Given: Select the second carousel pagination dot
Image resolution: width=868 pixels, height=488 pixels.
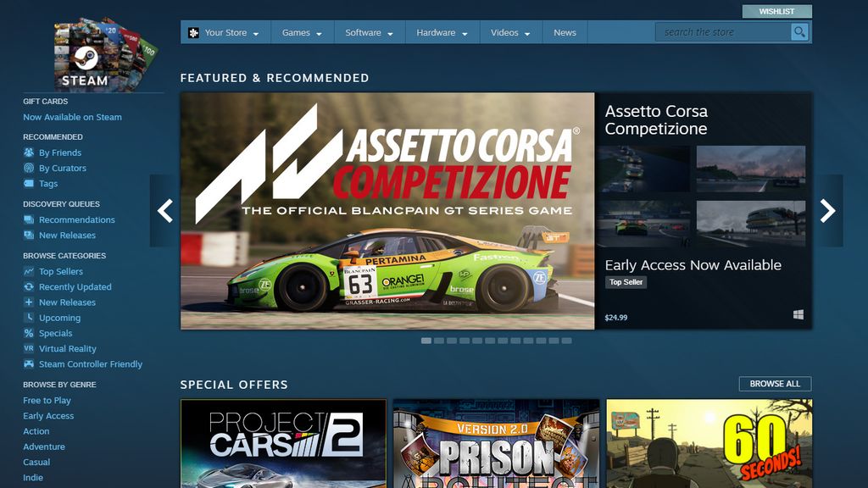Looking at the screenshot, I should pyautogui.click(x=438, y=340).
